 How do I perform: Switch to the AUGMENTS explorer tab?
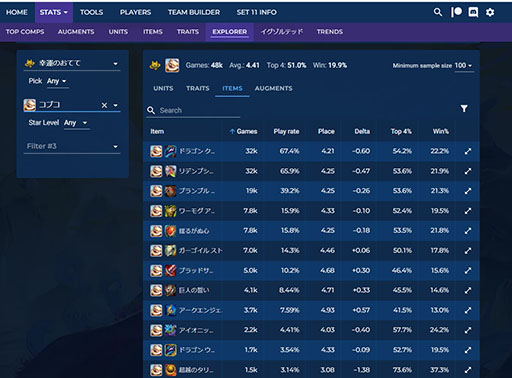coord(273,88)
